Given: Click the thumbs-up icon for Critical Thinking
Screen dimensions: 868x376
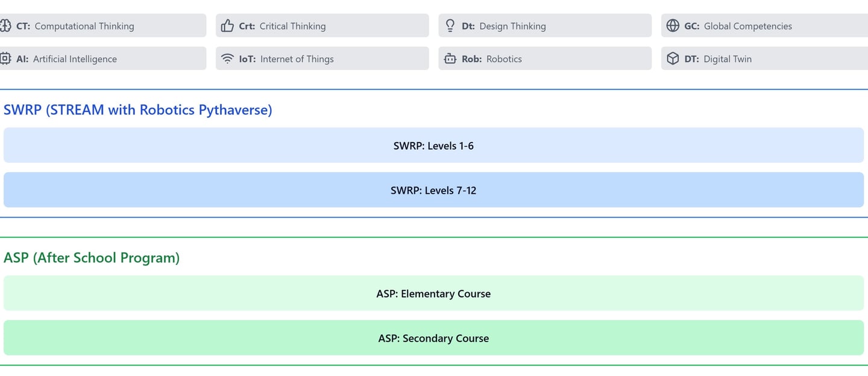Looking at the screenshot, I should click(x=227, y=26).
